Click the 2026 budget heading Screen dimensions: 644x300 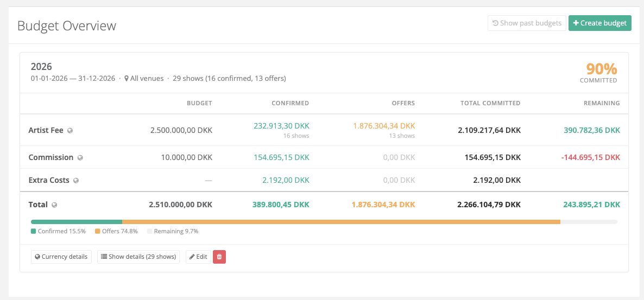[x=41, y=67]
